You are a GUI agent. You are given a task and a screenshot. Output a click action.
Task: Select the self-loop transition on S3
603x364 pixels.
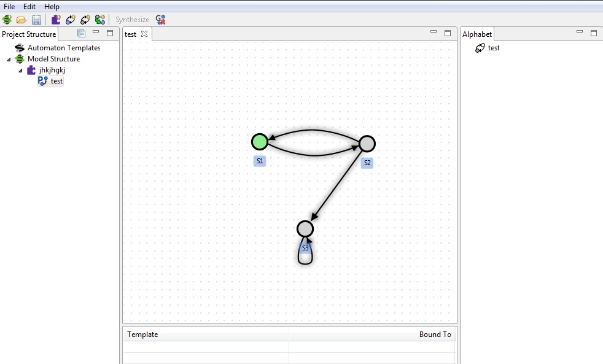305,264
